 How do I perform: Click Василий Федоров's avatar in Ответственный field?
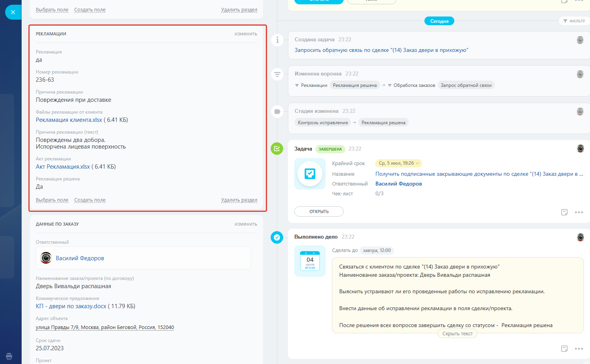click(46, 258)
